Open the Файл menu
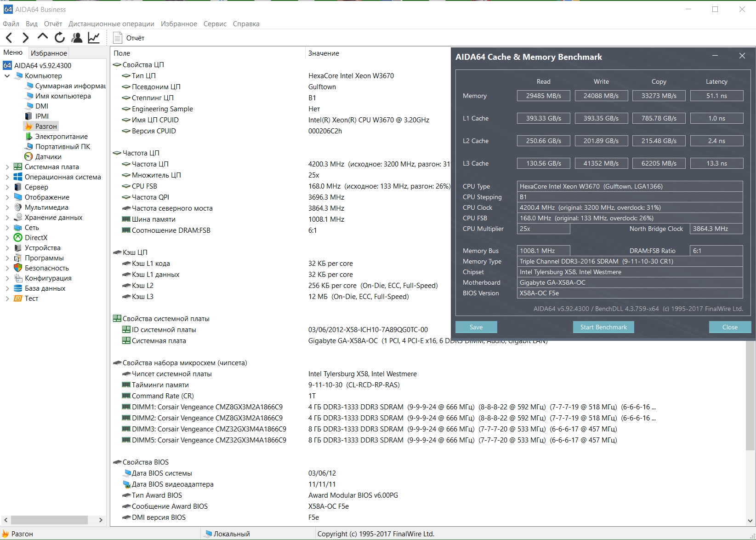 11,24
